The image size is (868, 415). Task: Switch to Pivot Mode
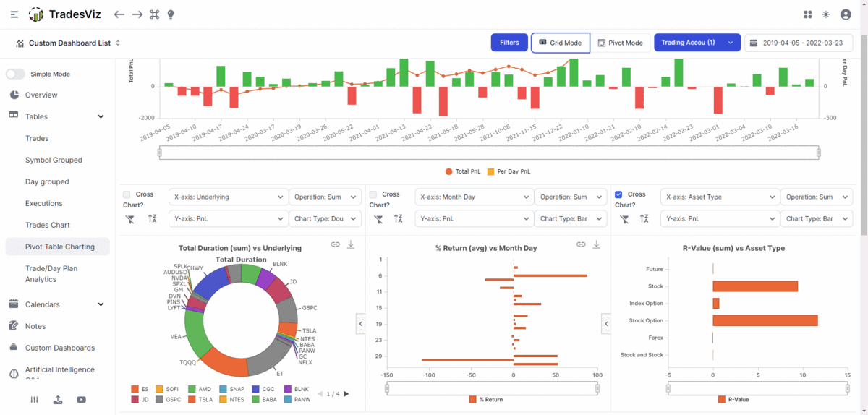pos(621,43)
